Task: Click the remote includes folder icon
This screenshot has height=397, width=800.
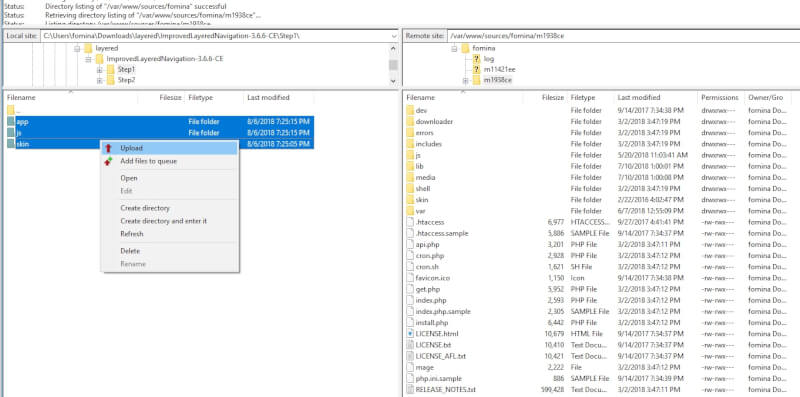Action: (410, 144)
